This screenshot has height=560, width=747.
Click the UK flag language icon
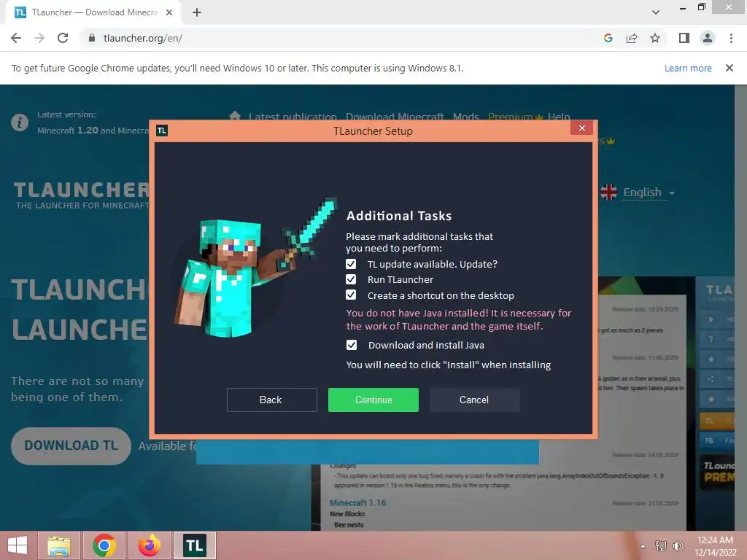(608, 192)
